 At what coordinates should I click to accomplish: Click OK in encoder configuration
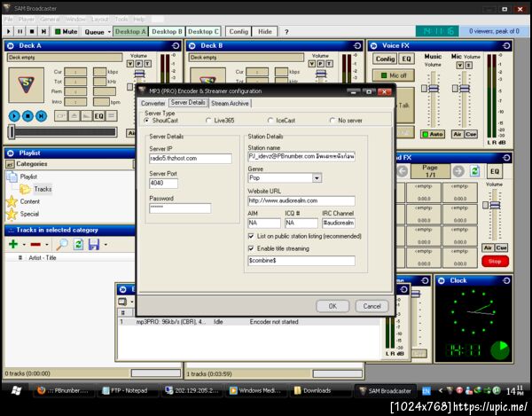pyautogui.click(x=332, y=306)
